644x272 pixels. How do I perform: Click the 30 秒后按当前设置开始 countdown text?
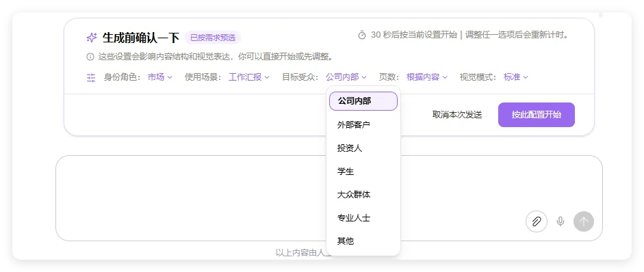tap(414, 35)
